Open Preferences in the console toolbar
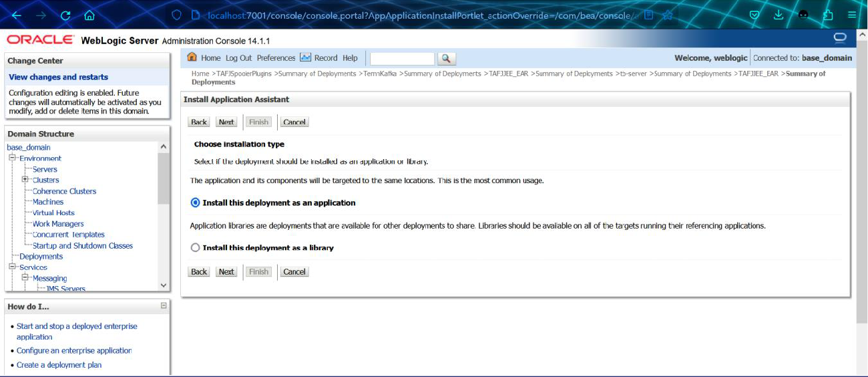The width and height of the screenshot is (868, 377). click(x=276, y=58)
